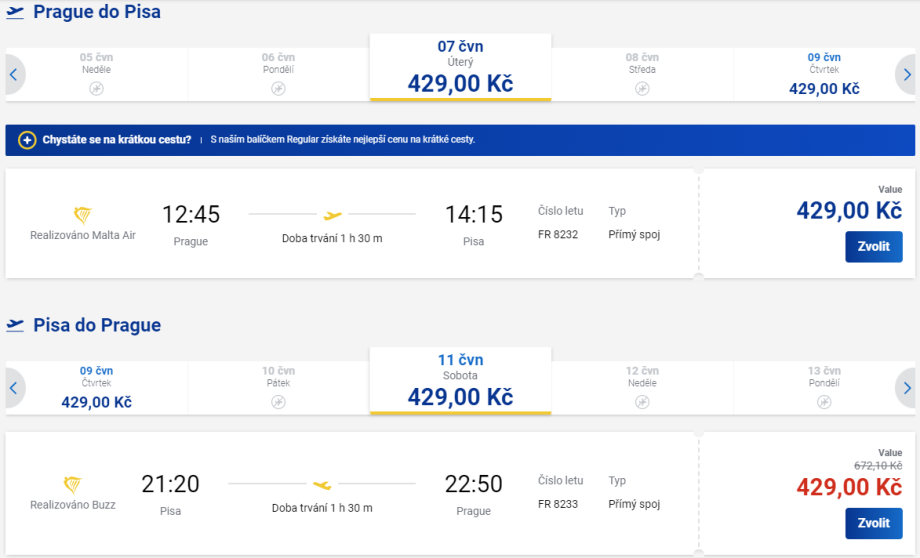The width and height of the screenshot is (920, 558).
Task: Select outbound date tab 07 čvn Úterý
Action: (x=460, y=68)
